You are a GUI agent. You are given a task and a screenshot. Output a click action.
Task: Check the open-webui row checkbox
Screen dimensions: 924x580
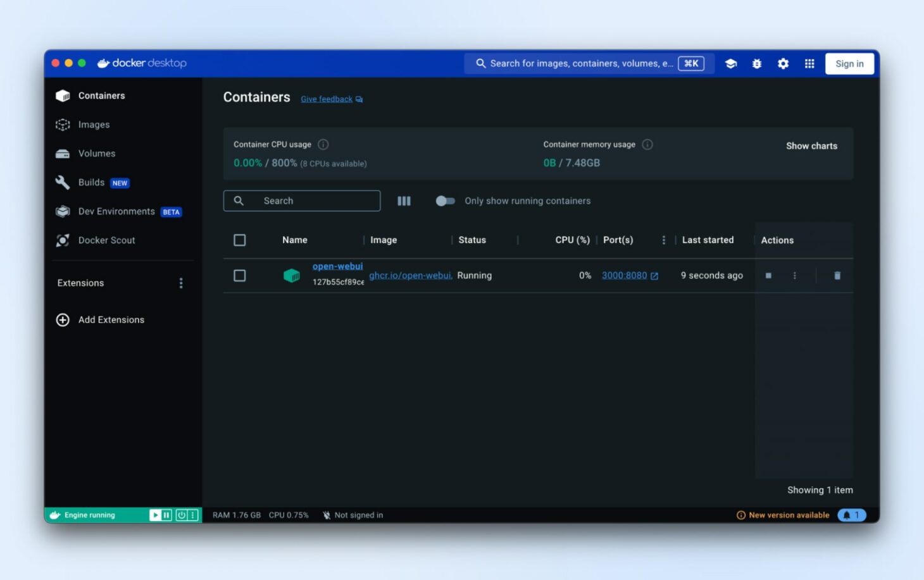[240, 276]
